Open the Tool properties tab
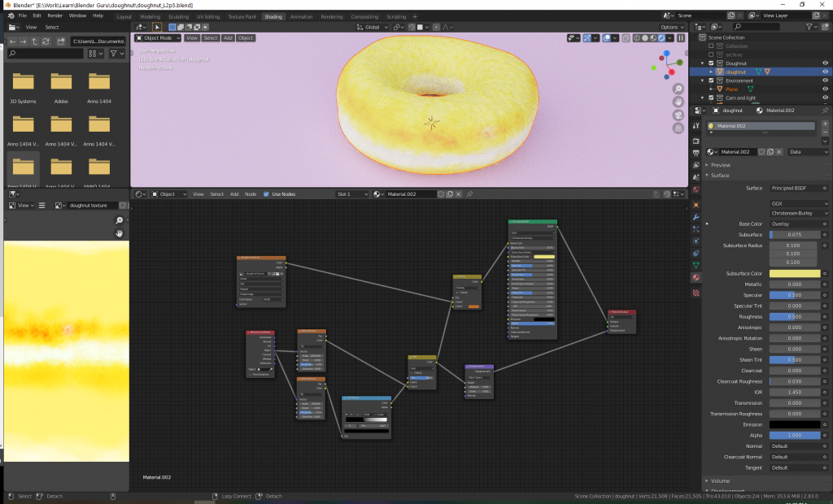The width and height of the screenshot is (833, 504). coord(696,126)
